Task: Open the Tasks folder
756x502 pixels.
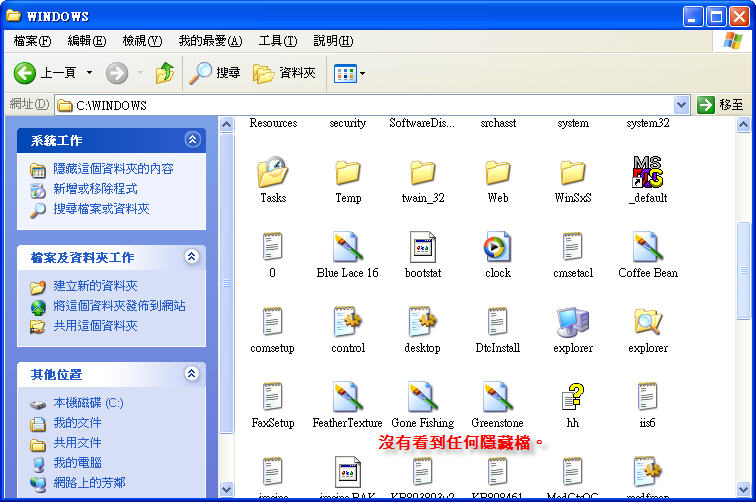Action: [x=273, y=179]
